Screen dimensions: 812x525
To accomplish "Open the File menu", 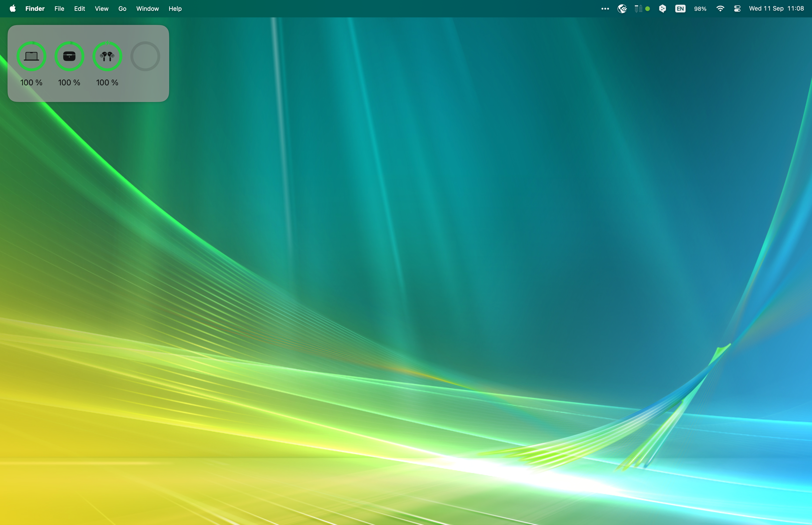I will [x=59, y=8].
